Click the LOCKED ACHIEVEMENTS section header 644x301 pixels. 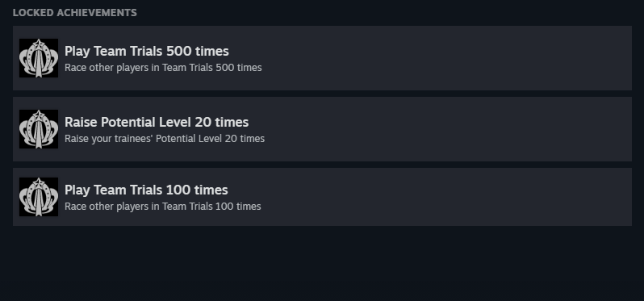coord(75,13)
